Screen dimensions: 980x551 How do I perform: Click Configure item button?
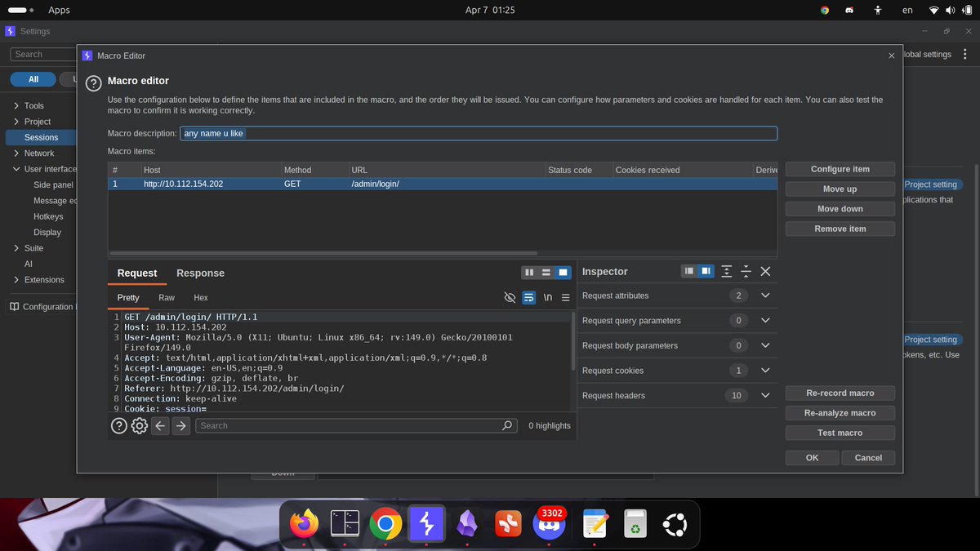click(x=840, y=169)
